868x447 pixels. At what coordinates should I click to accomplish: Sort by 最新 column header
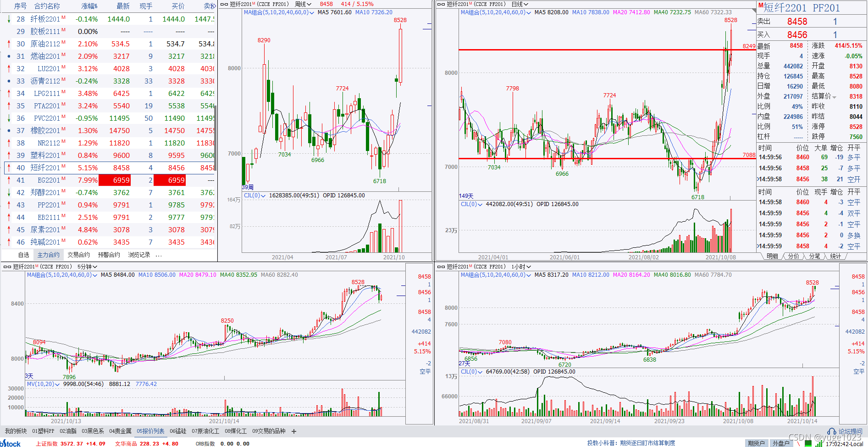(123, 6)
